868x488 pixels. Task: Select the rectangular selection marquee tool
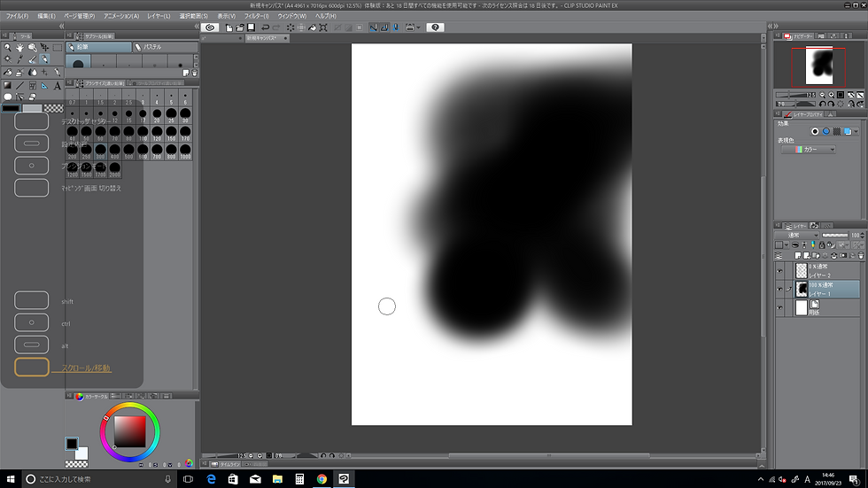[57, 48]
